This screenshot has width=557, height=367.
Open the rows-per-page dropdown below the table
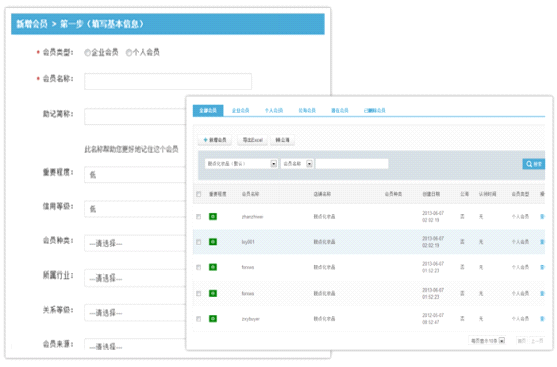[487, 341]
